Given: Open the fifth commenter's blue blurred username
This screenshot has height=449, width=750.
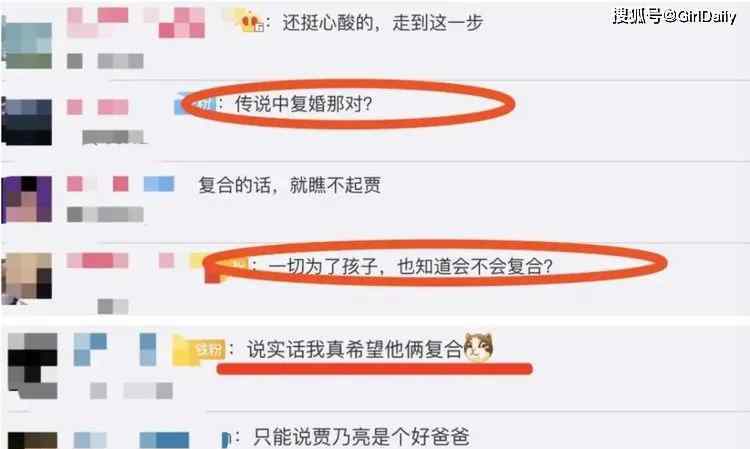Looking at the screenshot, I should coord(115,350).
